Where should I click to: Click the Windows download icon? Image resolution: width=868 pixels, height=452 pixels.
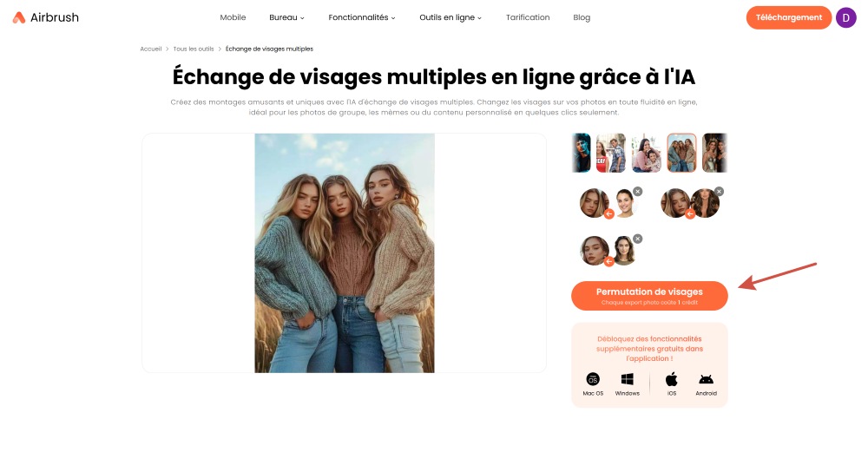click(628, 379)
